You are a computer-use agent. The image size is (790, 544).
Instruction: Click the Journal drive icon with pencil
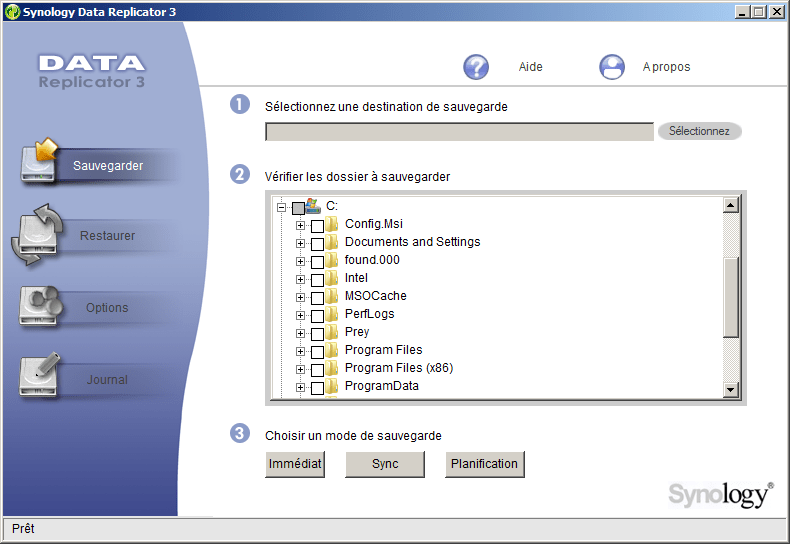pos(40,375)
